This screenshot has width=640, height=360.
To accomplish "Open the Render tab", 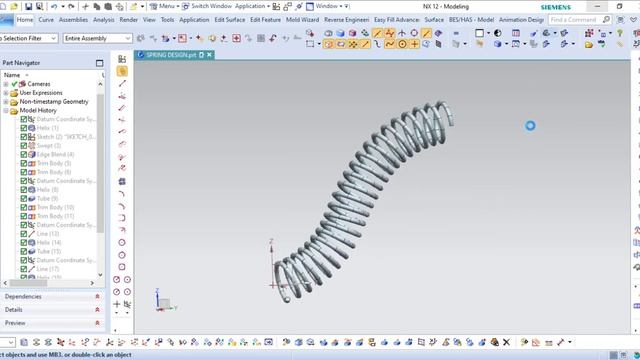I will point(129,20).
